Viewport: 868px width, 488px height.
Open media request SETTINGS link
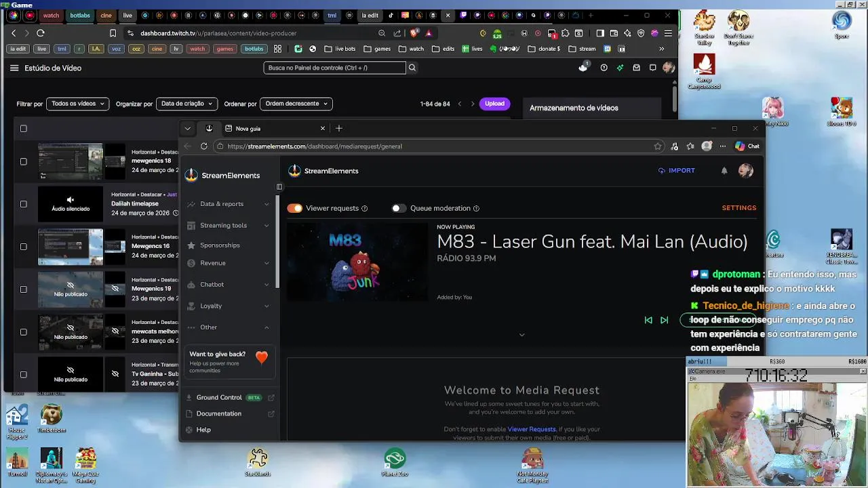pyautogui.click(x=739, y=208)
